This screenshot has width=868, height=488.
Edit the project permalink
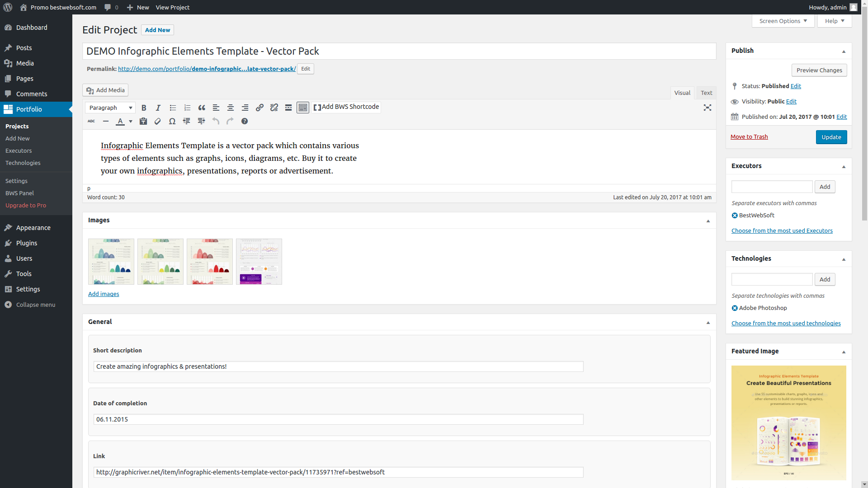point(306,69)
